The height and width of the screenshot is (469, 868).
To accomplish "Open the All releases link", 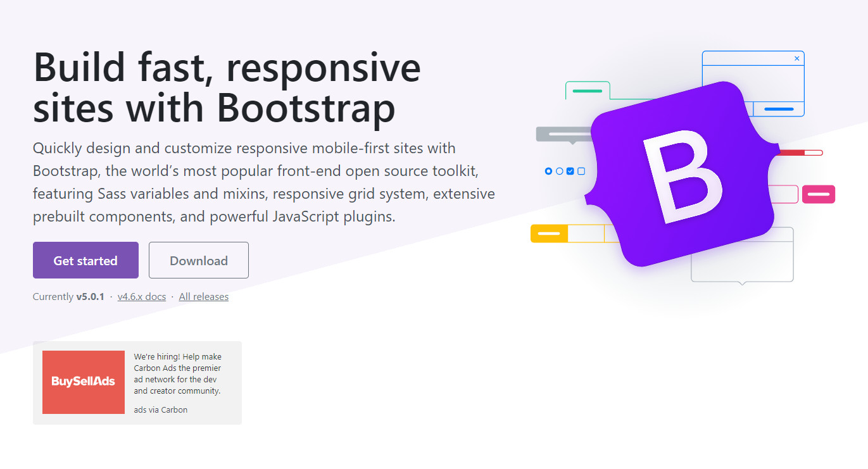I will coord(204,296).
